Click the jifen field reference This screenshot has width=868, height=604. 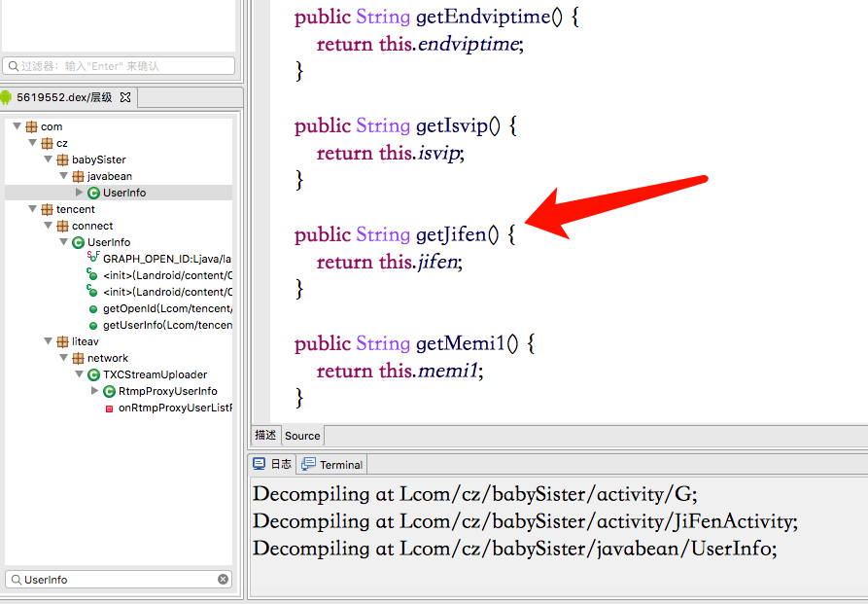[437, 262]
